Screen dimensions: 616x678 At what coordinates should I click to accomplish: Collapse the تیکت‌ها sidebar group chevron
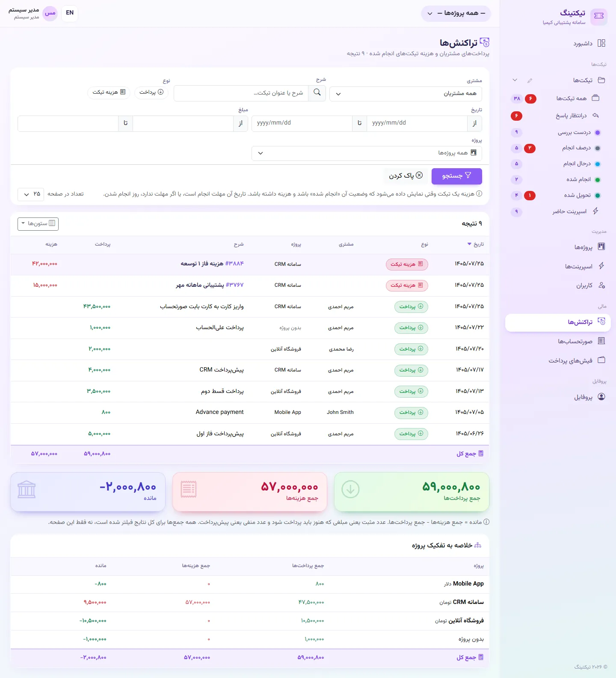click(x=515, y=80)
